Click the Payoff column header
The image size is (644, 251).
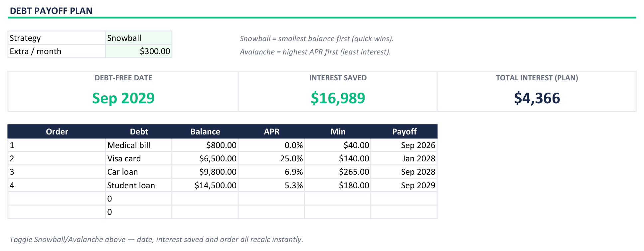[404, 131]
